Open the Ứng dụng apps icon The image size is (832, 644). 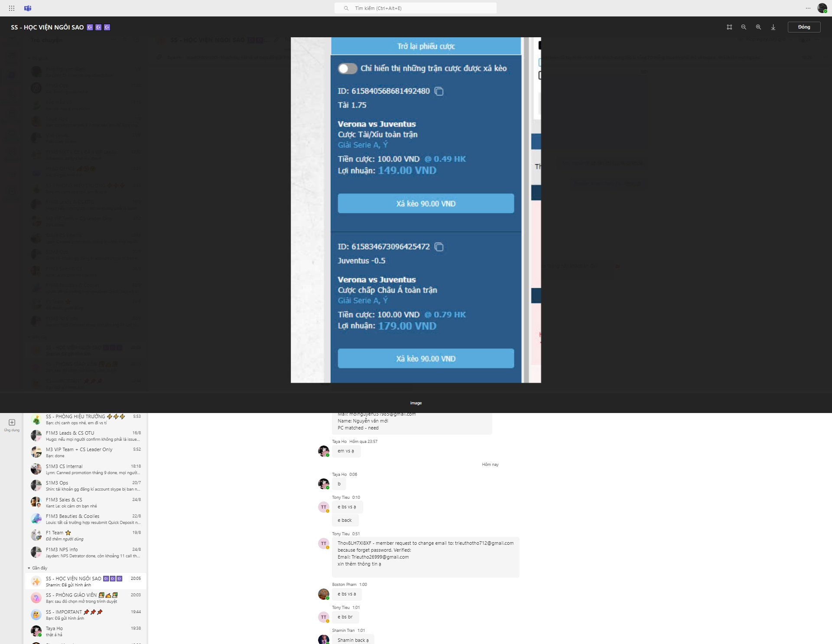click(12, 425)
